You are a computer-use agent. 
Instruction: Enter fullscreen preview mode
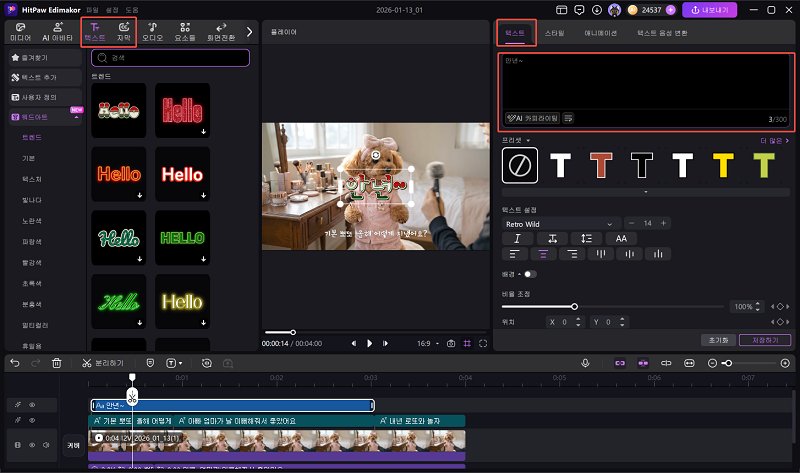point(483,343)
